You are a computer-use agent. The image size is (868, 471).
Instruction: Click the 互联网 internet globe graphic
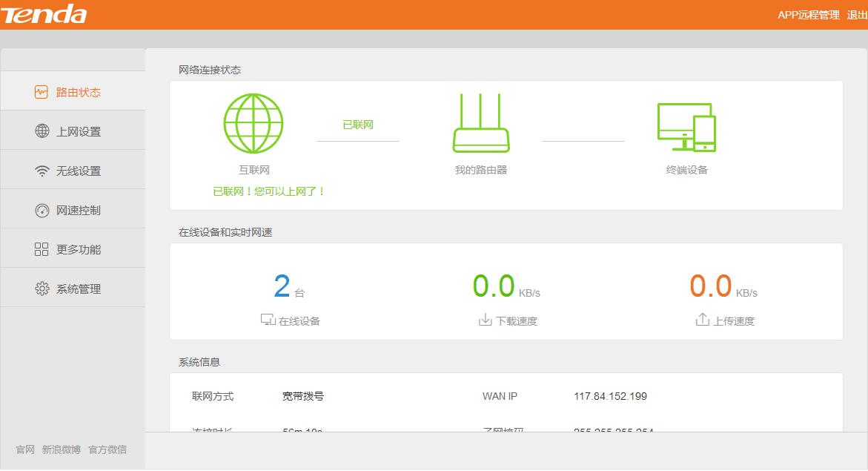pos(253,123)
